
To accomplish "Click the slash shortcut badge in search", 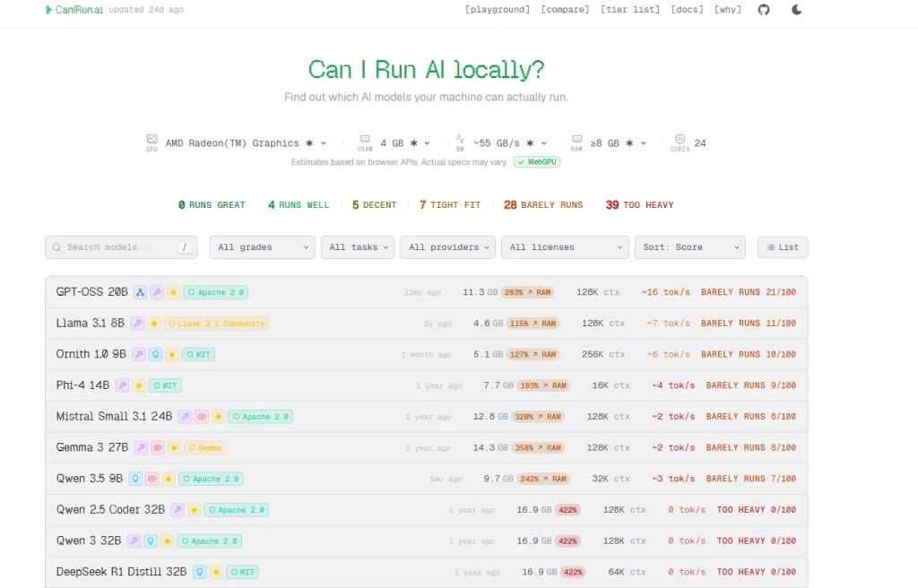I will (x=185, y=247).
